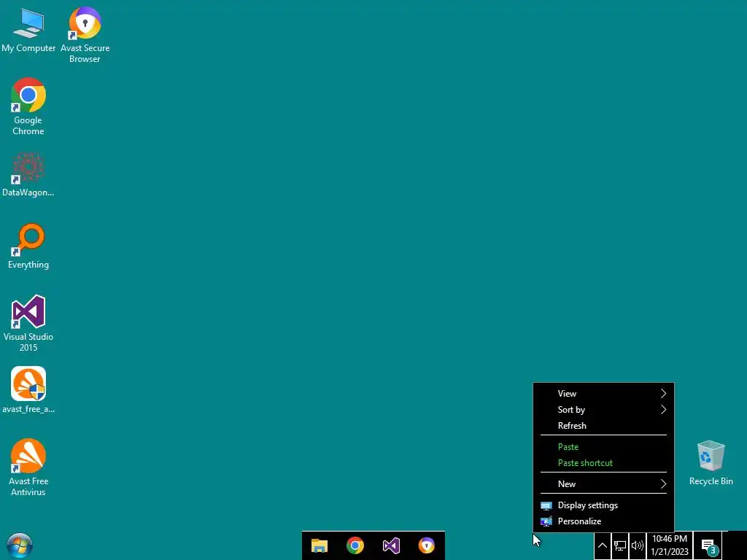The width and height of the screenshot is (747, 560).
Task: Select the Google Chrome desktop shortcut
Action: coord(28,106)
